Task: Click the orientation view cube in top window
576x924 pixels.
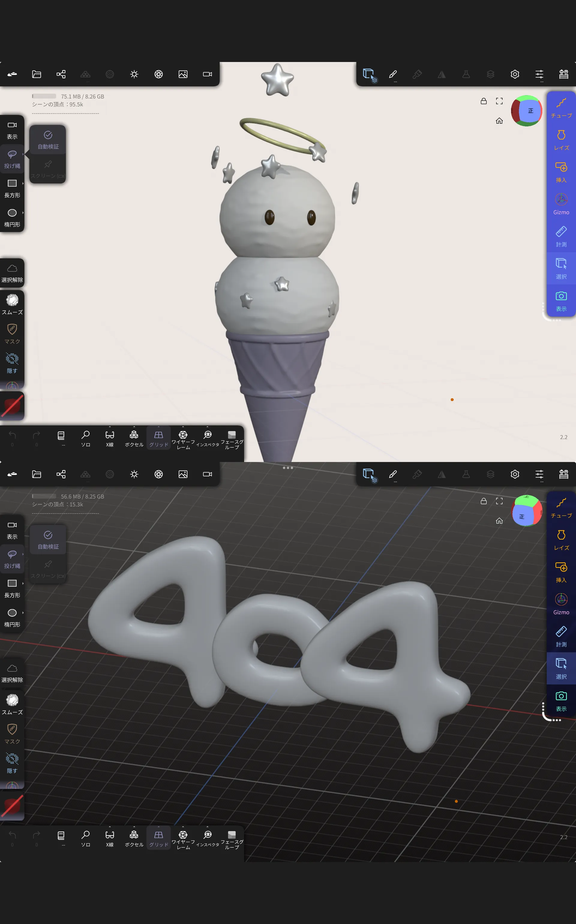Action: [x=526, y=111]
